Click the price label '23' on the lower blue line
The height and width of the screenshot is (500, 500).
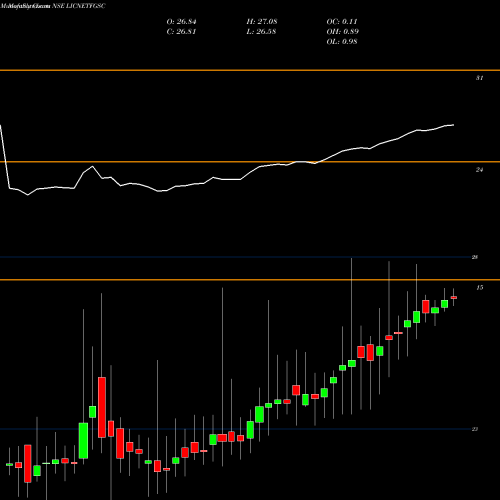(475, 429)
